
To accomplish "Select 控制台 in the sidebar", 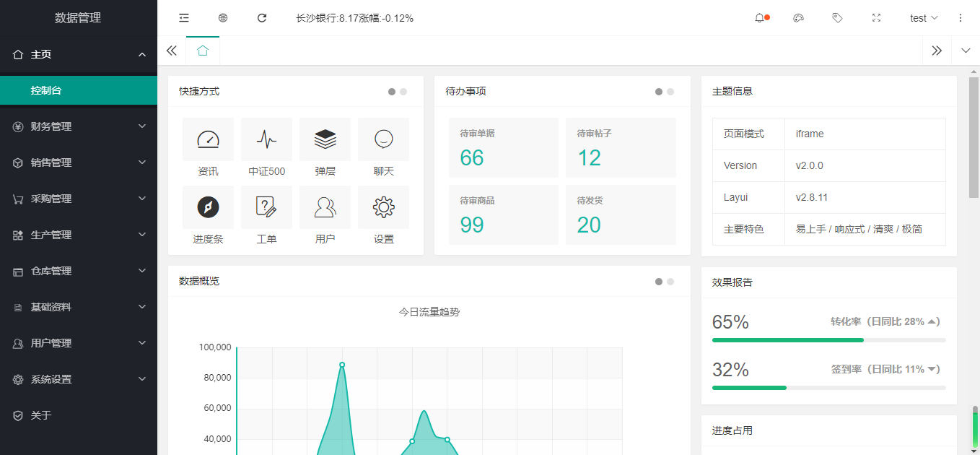I will [79, 90].
